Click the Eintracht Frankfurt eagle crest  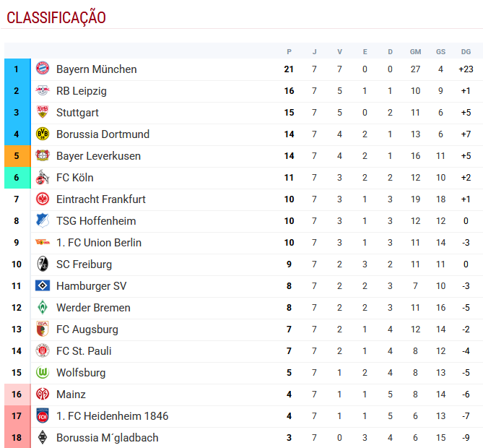click(x=43, y=199)
